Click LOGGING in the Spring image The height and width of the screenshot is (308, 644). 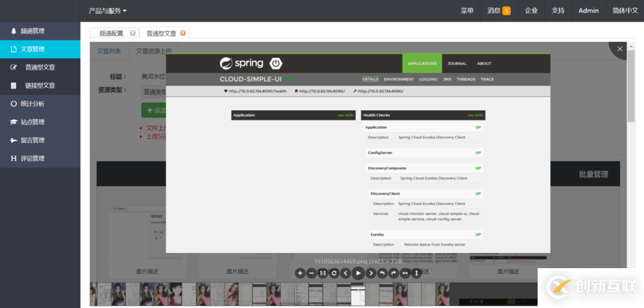428,79
